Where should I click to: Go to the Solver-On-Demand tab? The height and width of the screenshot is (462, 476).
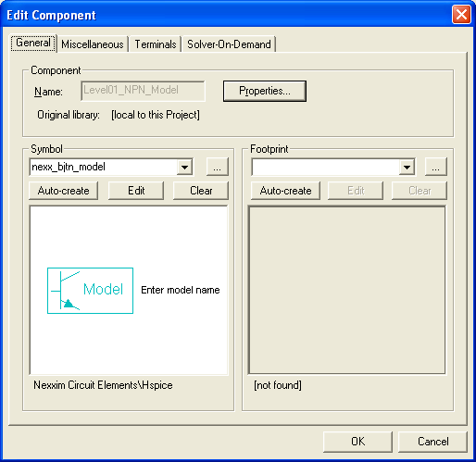tap(229, 44)
